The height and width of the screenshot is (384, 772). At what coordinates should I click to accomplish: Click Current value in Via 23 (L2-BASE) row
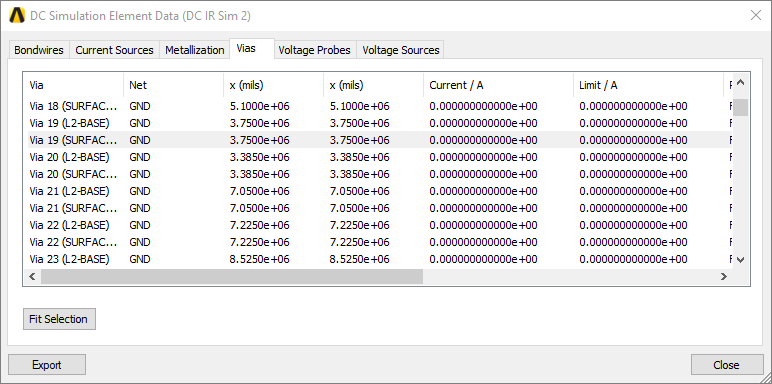point(483,259)
